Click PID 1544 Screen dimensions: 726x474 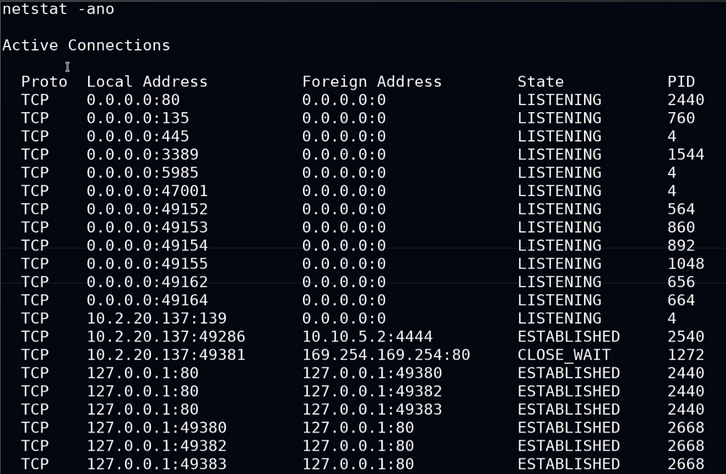point(686,154)
